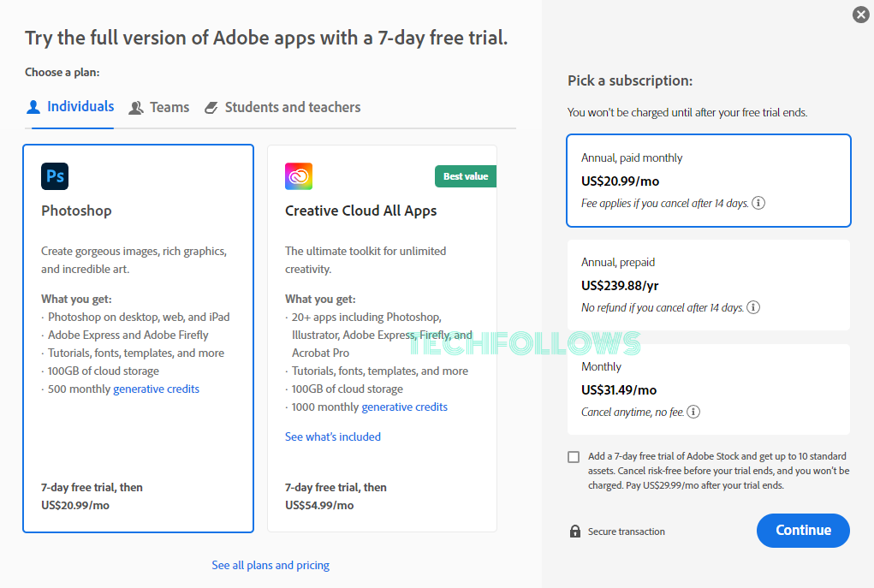Click the Continue button
The image size is (874, 588).
803,530
